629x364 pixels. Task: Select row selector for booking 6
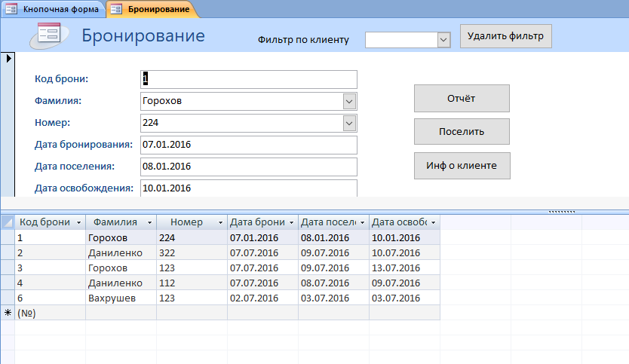tap(8, 298)
